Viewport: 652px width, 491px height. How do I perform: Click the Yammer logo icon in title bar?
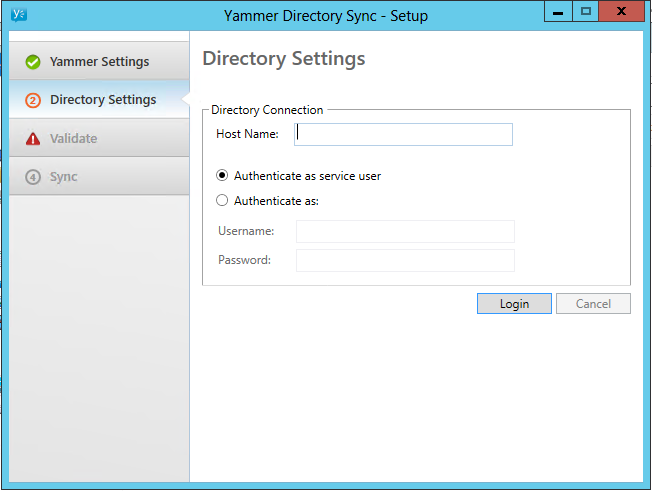[19, 15]
